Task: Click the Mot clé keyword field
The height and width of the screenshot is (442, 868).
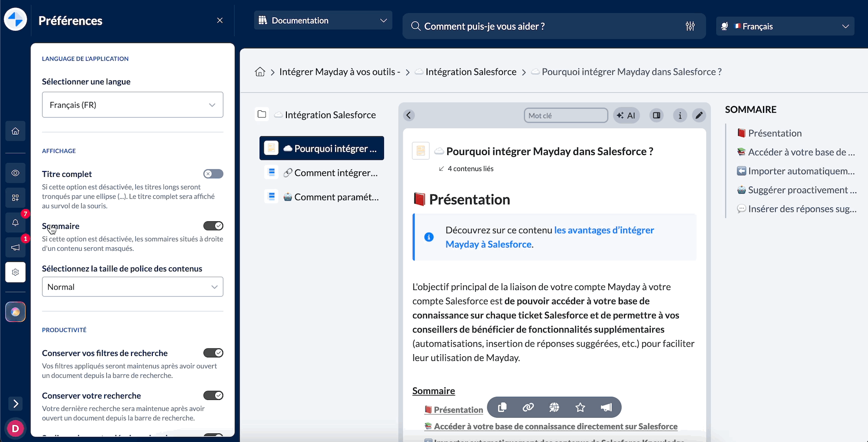Action: point(565,115)
